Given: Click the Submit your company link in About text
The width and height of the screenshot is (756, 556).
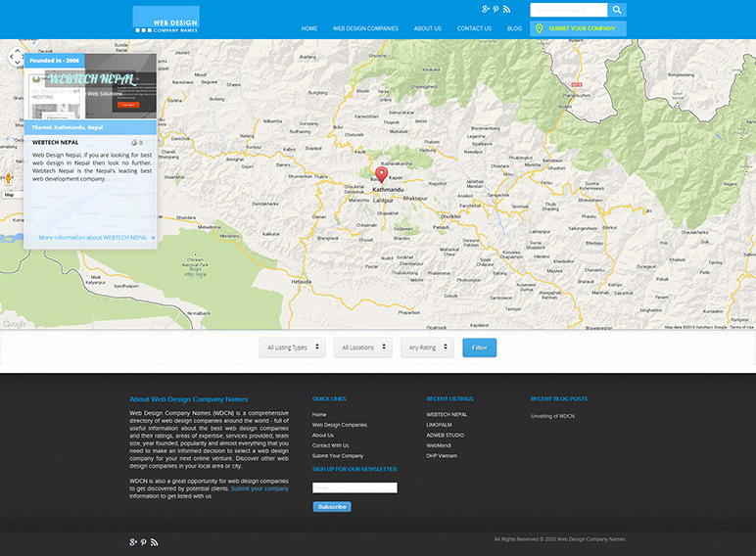Looking at the screenshot, I should point(260,488).
